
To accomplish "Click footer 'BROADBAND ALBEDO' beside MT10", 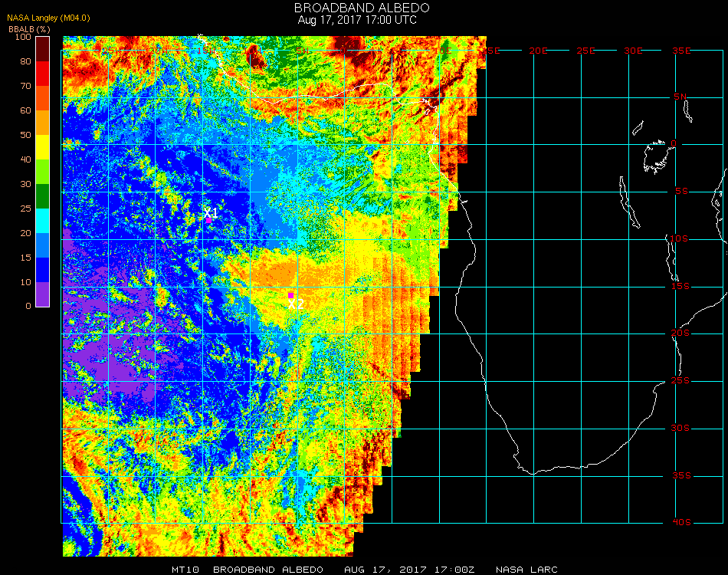I will (268, 570).
